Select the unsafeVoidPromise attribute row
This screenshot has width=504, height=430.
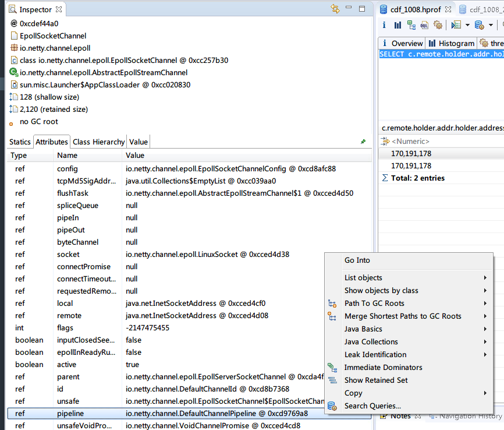pyautogui.click(x=190, y=425)
